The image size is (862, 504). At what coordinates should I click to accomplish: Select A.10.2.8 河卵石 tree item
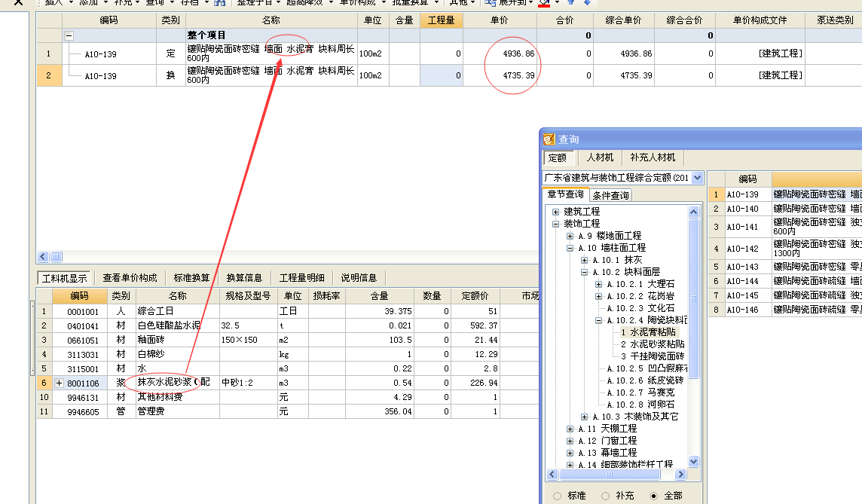(640, 405)
